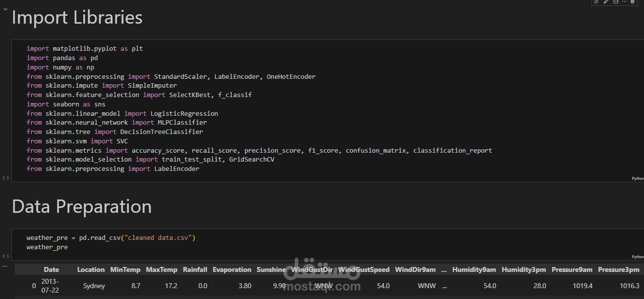Open the output options ellipsis beside the table

[4, 266]
